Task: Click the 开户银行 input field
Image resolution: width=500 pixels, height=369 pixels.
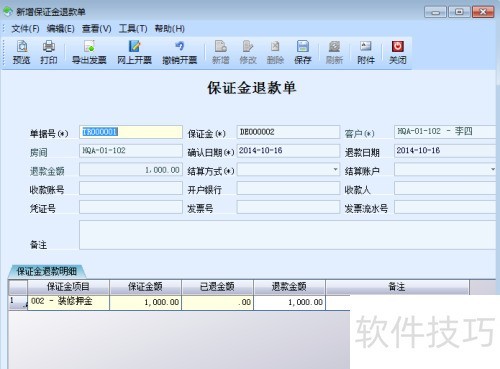Action: (288, 188)
